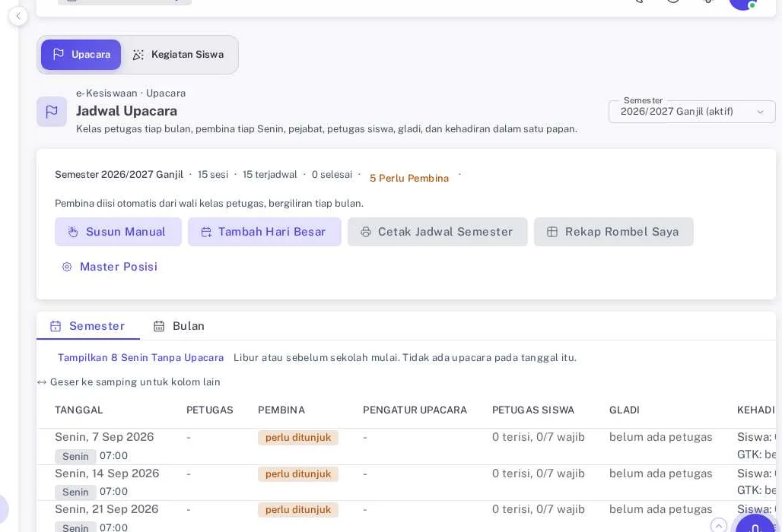Switch to the Upacara tab
This screenshot has height=532, width=782.
(81, 55)
